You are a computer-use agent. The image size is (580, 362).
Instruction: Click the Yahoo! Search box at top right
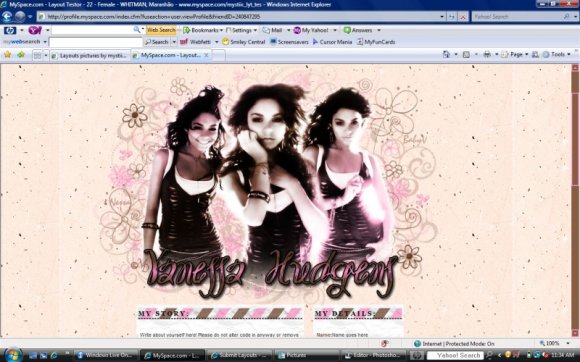pos(517,17)
